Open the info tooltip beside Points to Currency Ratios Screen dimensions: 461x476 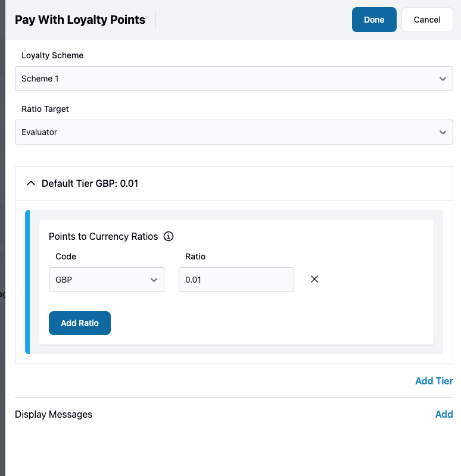168,236
